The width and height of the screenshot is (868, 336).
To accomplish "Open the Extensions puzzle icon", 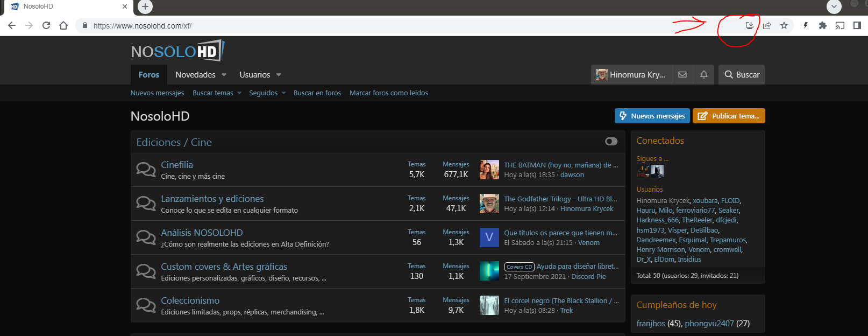I will pos(822,25).
